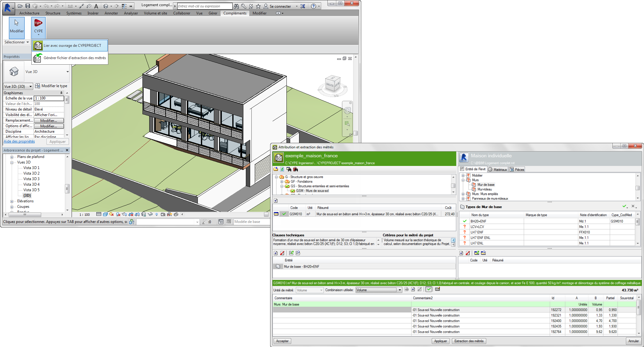The height and width of the screenshot is (347, 644).
Task: Click the help question mark icon
Action: click(314, 6)
